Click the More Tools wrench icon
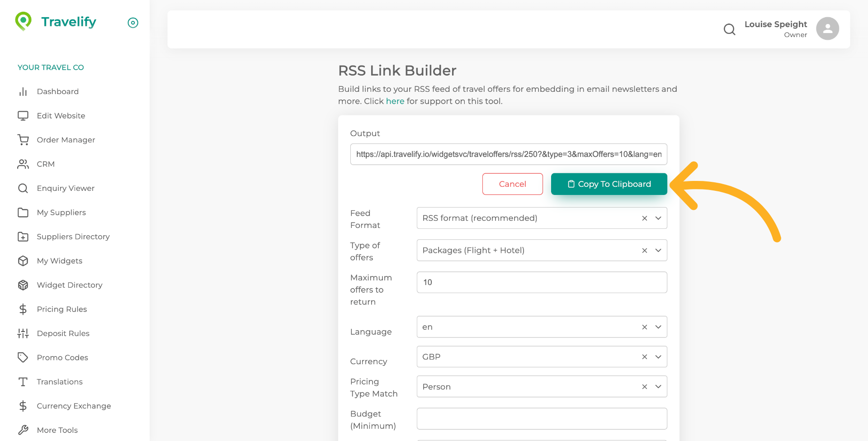This screenshot has width=868, height=441. (23, 430)
